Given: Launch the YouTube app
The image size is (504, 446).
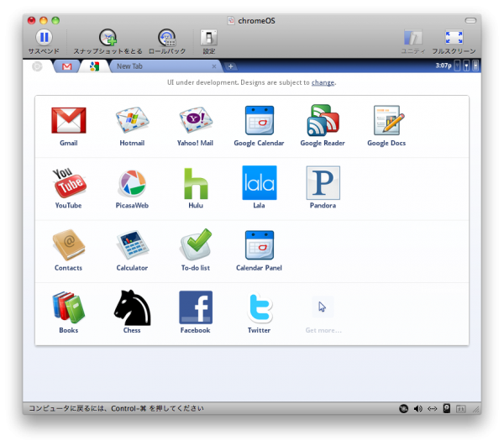Looking at the screenshot, I should 69,182.
